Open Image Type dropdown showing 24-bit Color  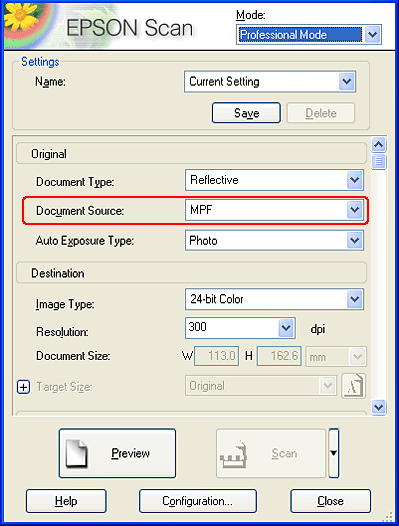point(274,299)
